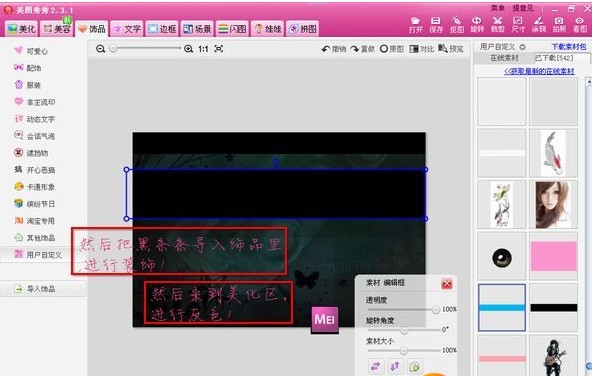
Task: Select 用户自定义 custom category
Action: [x=38, y=255]
